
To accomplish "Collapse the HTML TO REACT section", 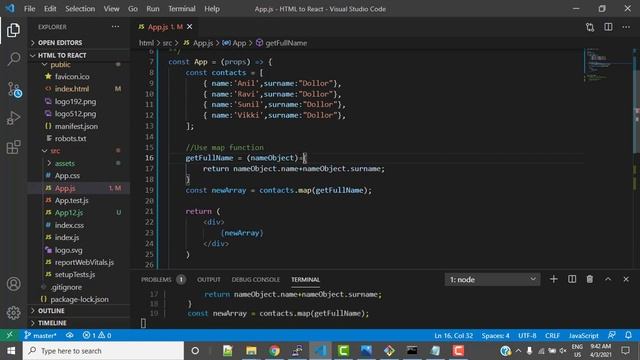I will 79,55.
